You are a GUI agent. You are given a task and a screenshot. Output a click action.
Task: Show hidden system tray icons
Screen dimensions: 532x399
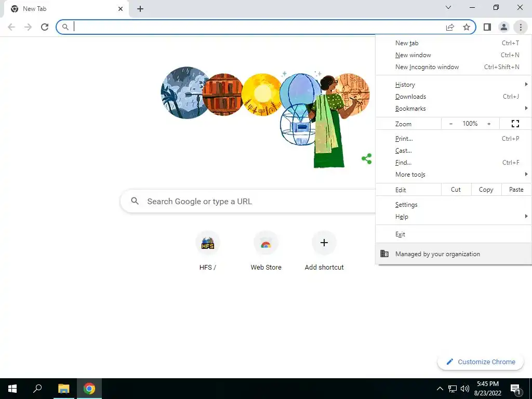[440, 389]
